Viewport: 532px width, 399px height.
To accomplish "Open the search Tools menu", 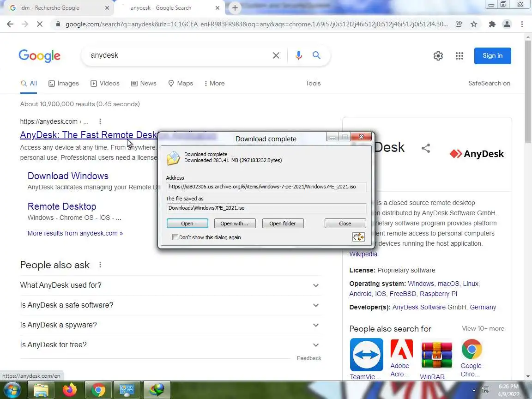I will 313,83.
